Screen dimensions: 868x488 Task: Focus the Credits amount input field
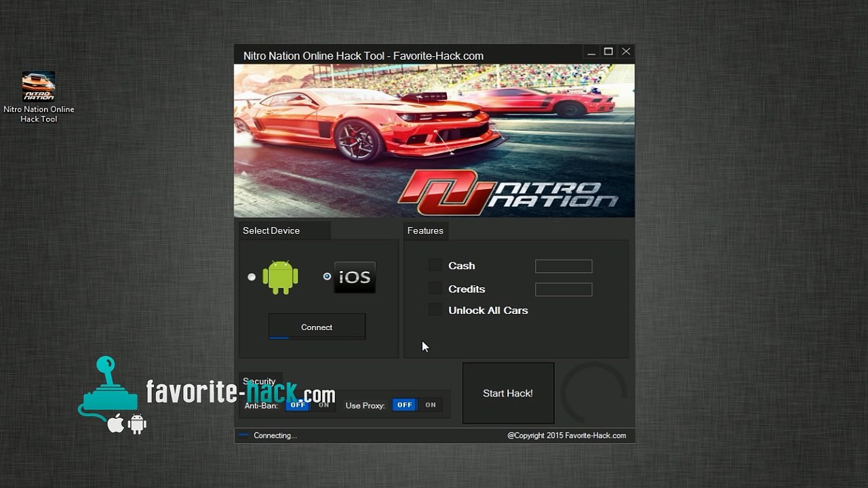point(564,289)
